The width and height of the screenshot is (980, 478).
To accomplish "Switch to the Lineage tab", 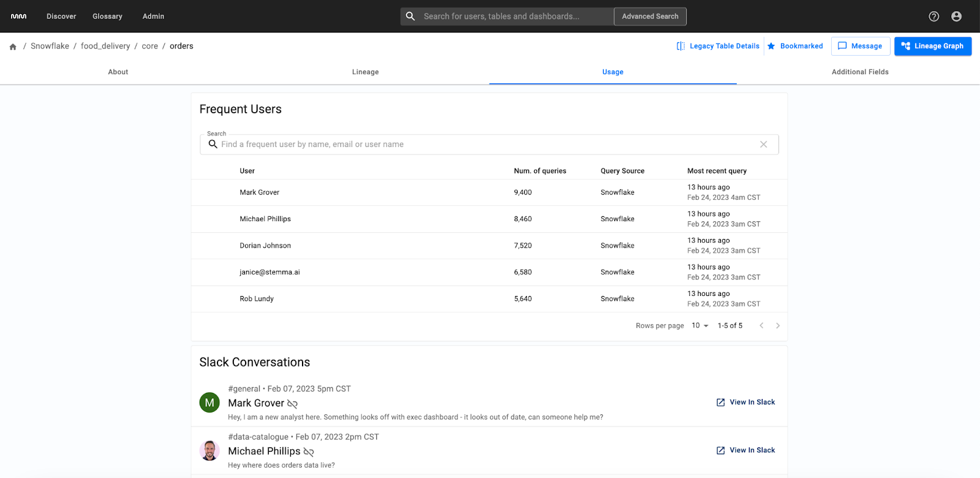I will click(365, 72).
